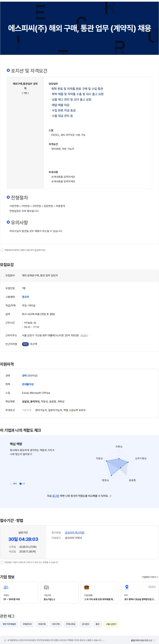The width and height of the screenshot is (159, 644).
Task: Click the info icon beside 마감일은 기업의 사정
Action: point(2,562)
